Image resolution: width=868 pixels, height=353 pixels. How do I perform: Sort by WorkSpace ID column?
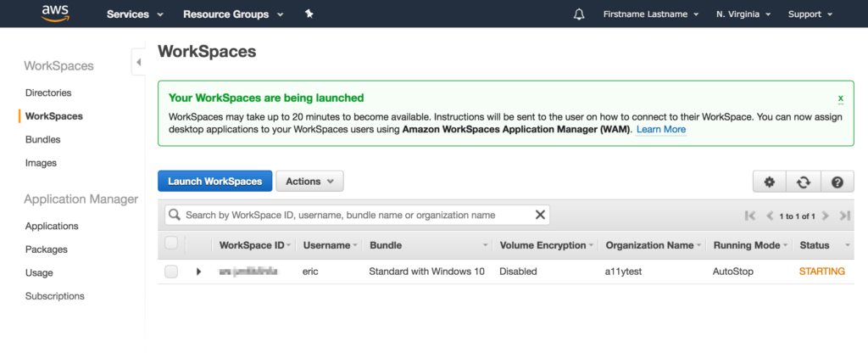tap(254, 245)
